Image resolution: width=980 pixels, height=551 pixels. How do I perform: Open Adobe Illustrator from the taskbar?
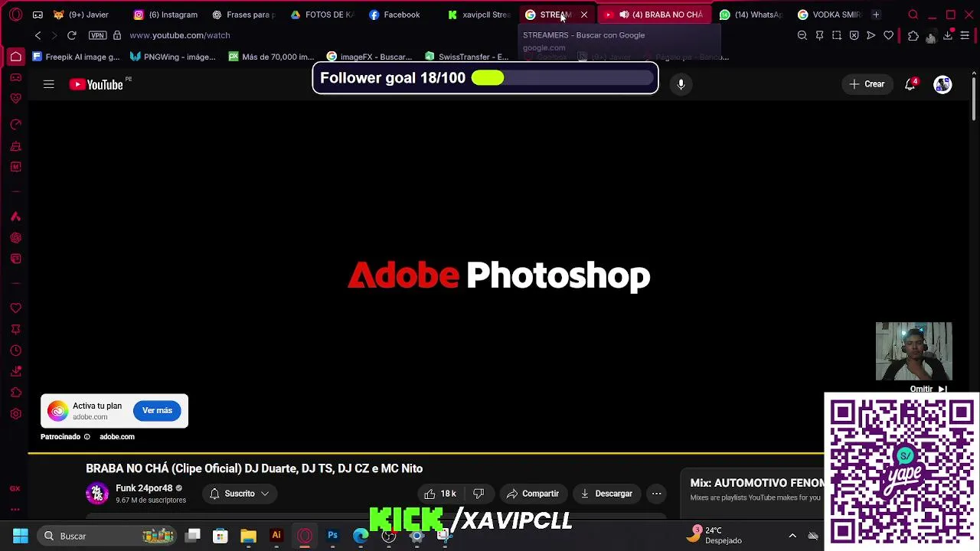[276, 536]
